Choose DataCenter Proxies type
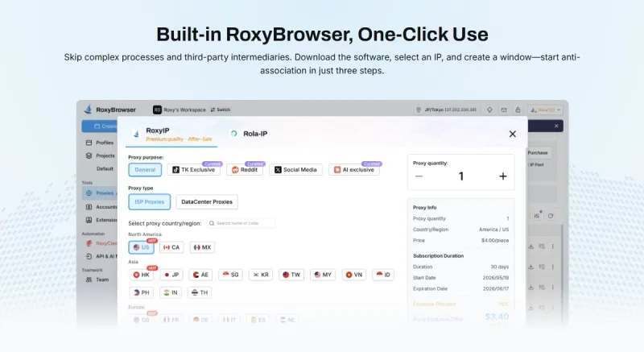Image resolution: width=644 pixels, height=352 pixels. tap(207, 201)
